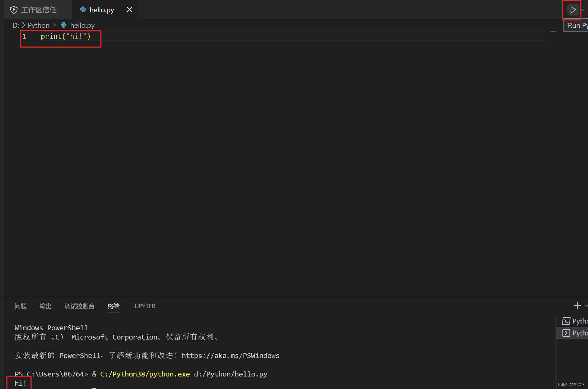The width and height of the screenshot is (588, 389).
Task: Click the minimap at editor right edge
Action: [x=553, y=32]
